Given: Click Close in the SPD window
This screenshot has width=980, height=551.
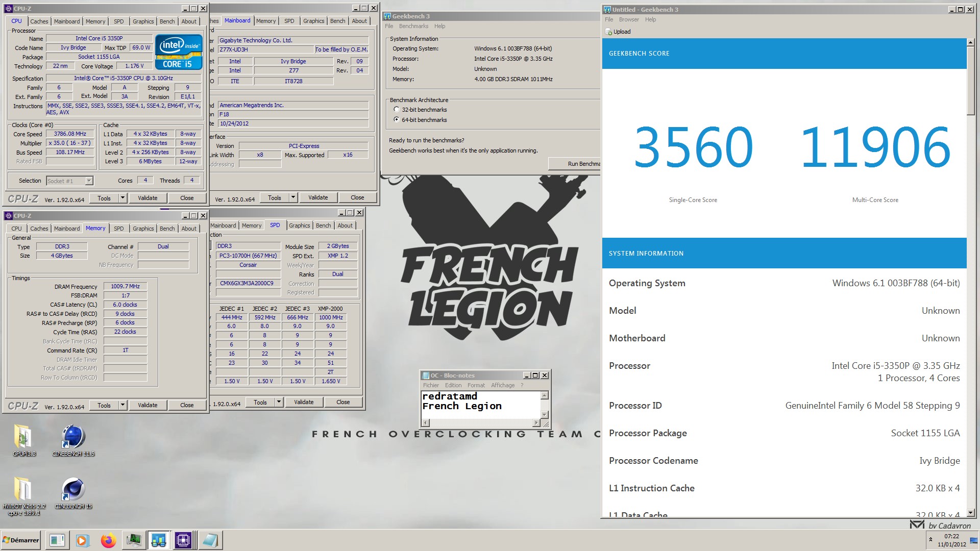Looking at the screenshot, I should point(343,402).
